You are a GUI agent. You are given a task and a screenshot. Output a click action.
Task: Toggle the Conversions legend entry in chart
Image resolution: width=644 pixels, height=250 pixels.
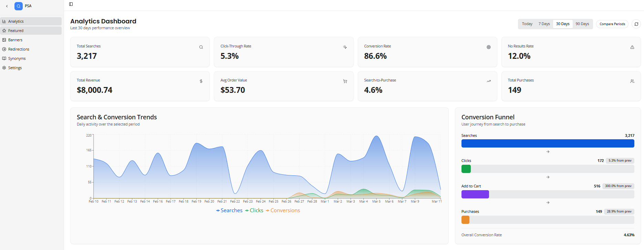pyautogui.click(x=283, y=210)
